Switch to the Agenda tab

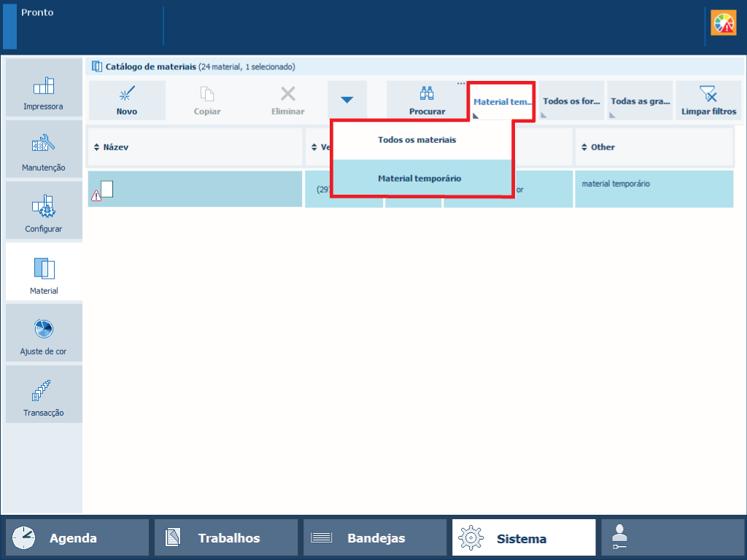[77, 539]
